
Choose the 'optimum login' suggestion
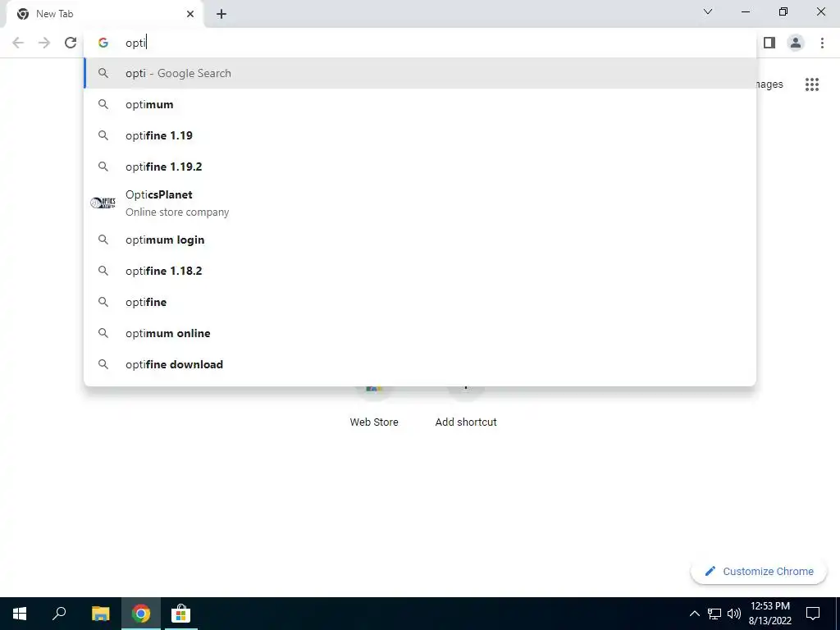[x=420, y=240]
